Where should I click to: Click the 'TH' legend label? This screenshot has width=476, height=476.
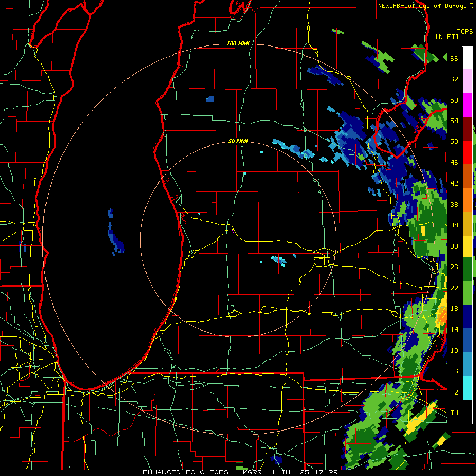(x=454, y=413)
